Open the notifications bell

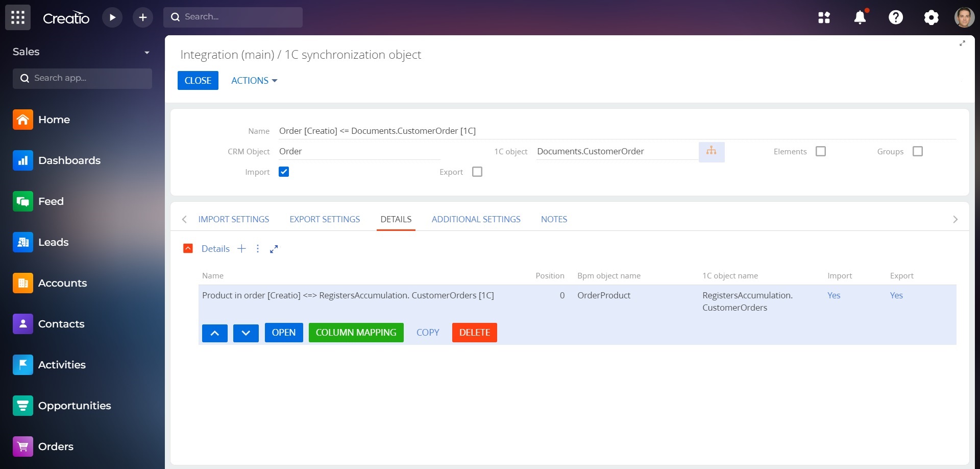point(860,17)
